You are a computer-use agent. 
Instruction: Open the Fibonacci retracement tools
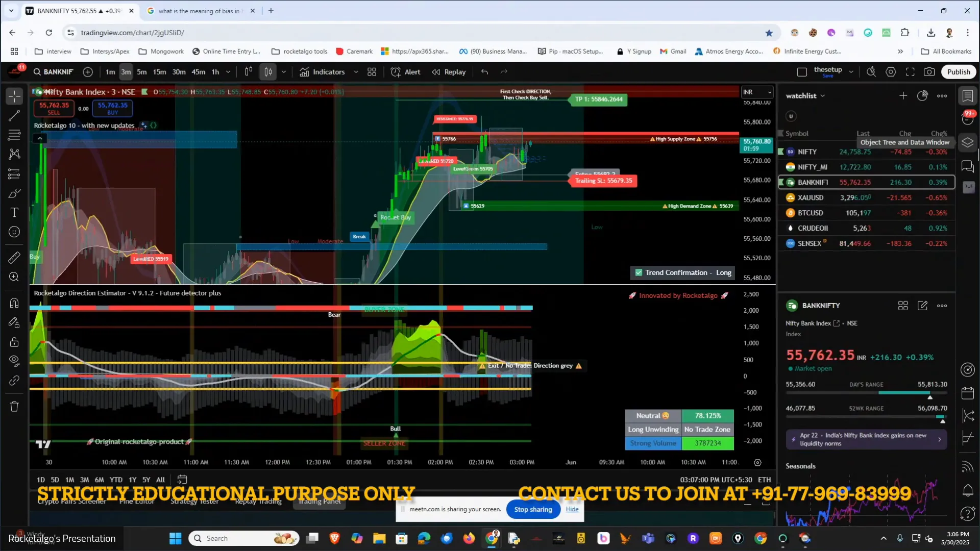click(14, 135)
